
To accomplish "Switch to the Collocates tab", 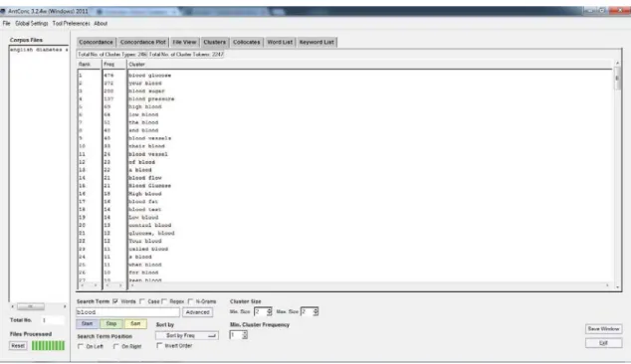I will (247, 42).
